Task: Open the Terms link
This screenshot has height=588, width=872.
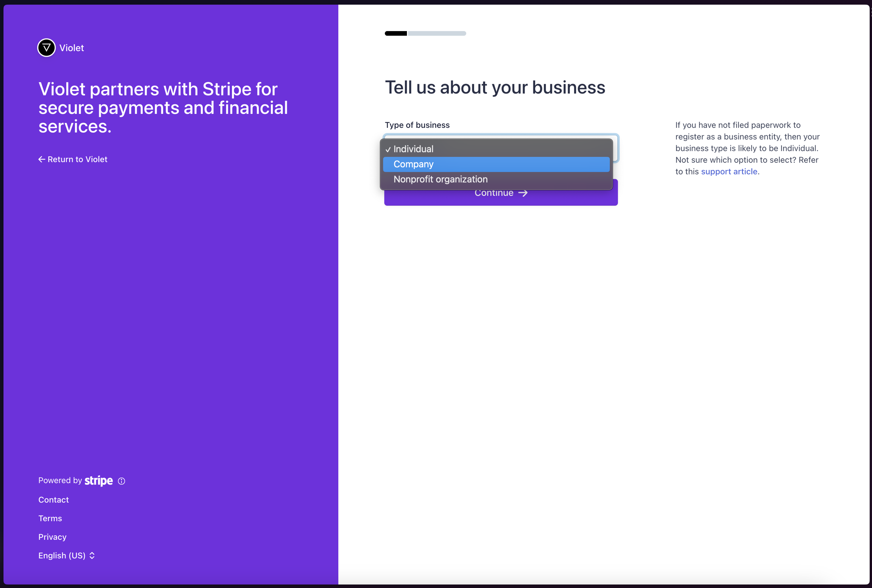Action: point(50,518)
